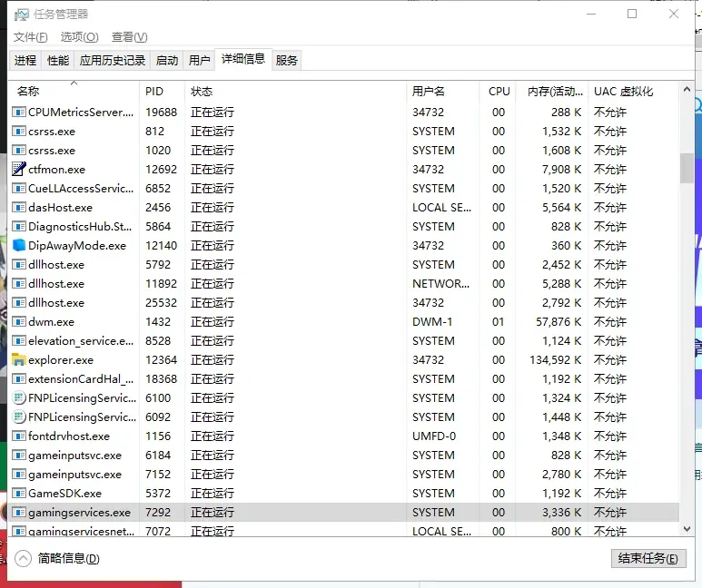This screenshot has height=588, width=702.
Task: Select dllhost.exe with PID 25532
Action: coord(343,302)
